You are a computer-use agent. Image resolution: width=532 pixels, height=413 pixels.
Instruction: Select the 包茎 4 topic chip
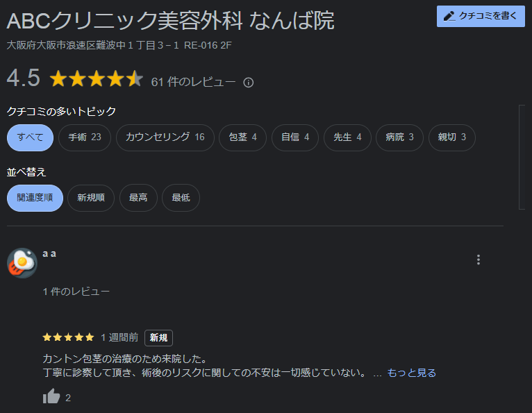[x=242, y=137]
